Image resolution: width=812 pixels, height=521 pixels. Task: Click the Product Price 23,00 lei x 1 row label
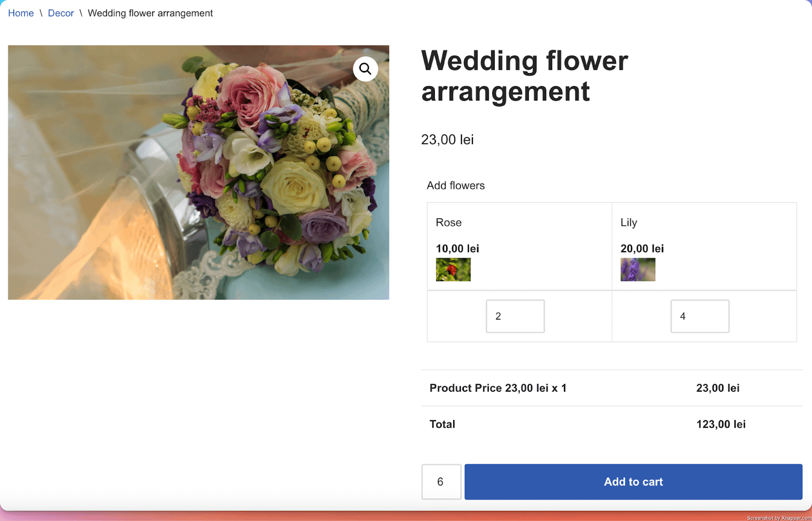498,388
